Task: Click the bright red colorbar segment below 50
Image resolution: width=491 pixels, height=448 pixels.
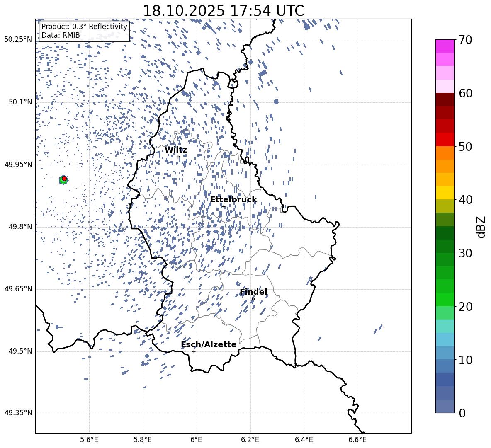Action: coord(445,140)
